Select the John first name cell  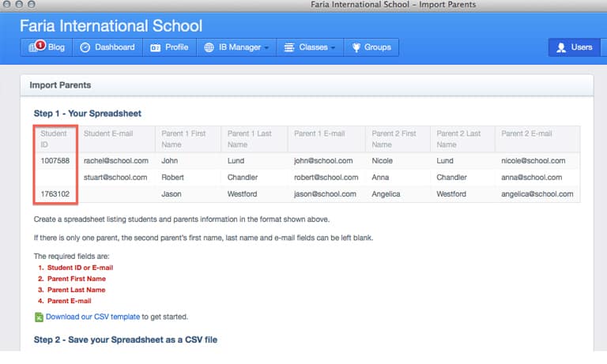pos(170,161)
